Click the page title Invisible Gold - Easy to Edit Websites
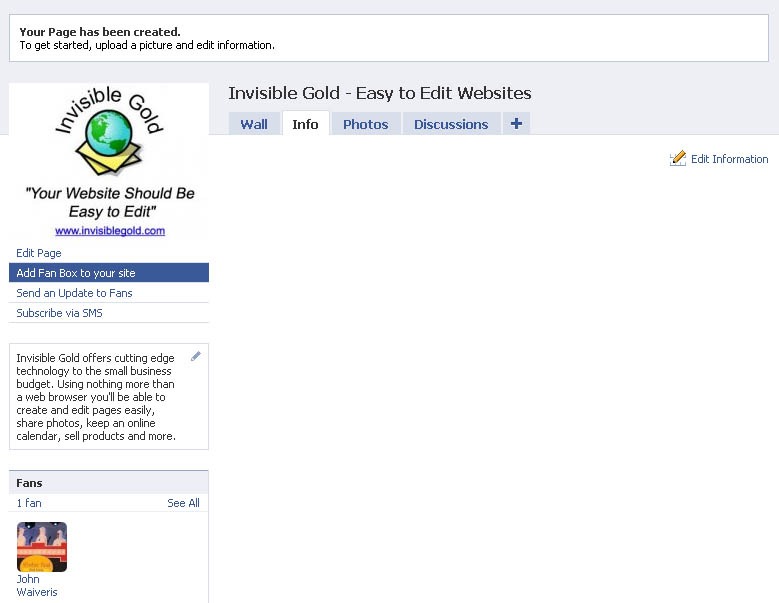The height and width of the screenshot is (603, 779). (380, 93)
